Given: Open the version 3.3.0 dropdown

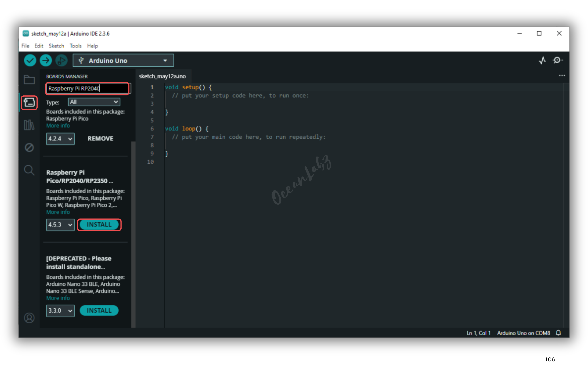Looking at the screenshot, I should click(60, 311).
